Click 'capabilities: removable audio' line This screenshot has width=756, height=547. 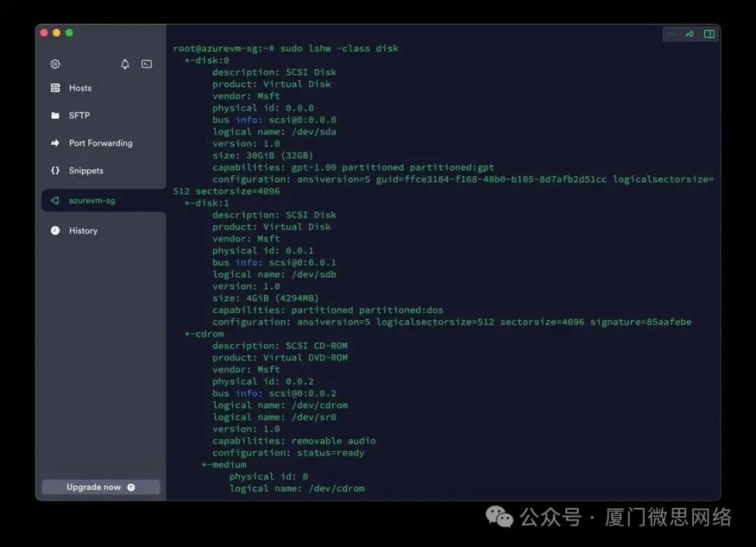(294, 441)
